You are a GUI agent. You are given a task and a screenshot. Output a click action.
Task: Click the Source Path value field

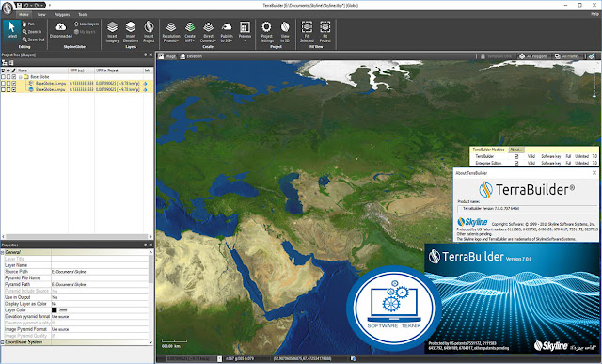point(100,272)
